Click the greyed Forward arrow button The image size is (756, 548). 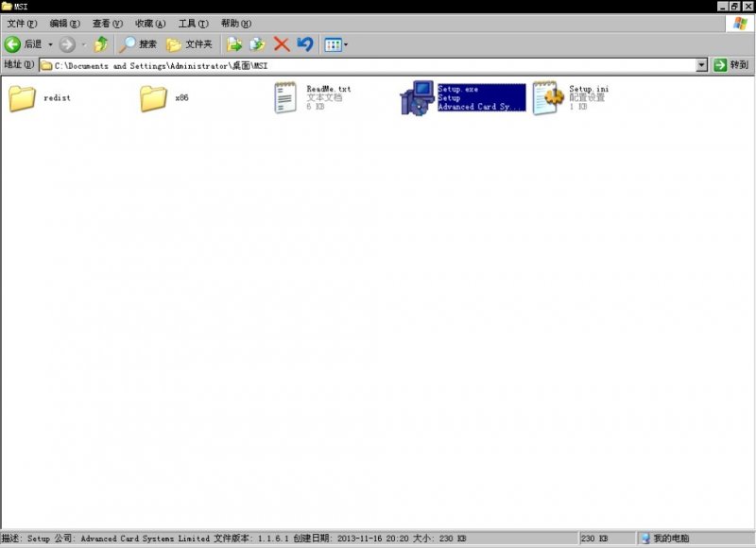tap(67, 44)
